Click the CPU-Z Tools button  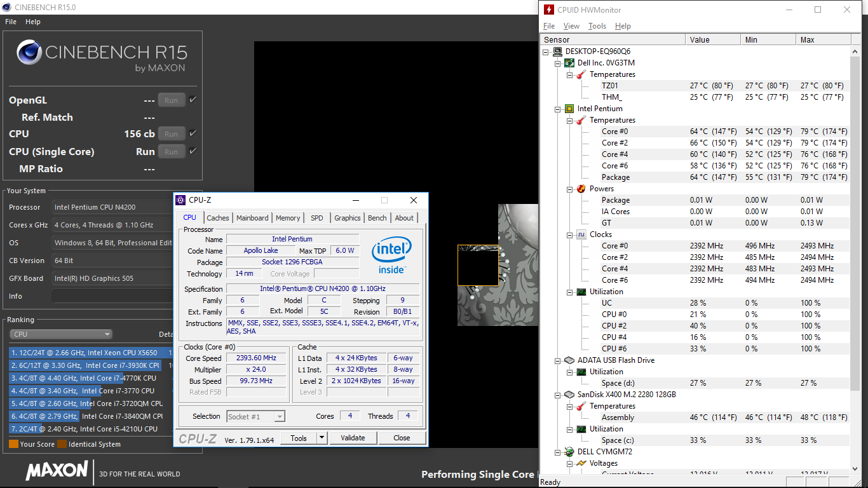(x=299, y=438)
